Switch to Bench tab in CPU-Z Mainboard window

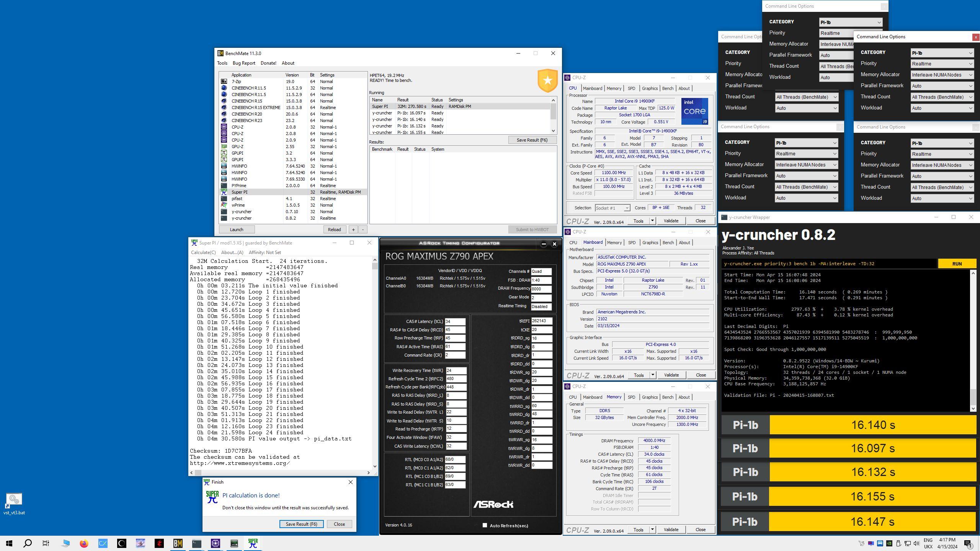(668, 243)
